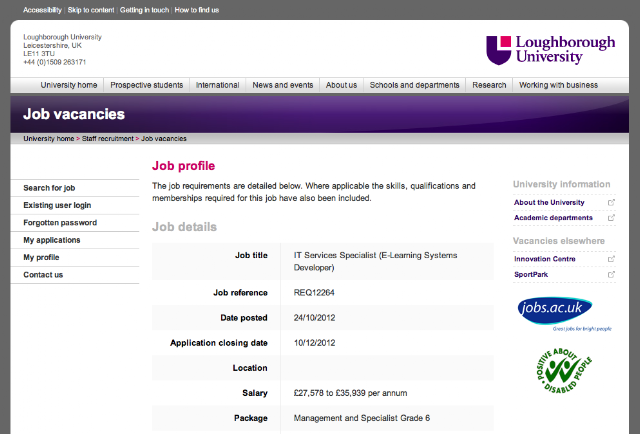Click the Skip to content link
The image size is (640, 434).
tap(91, 10)
